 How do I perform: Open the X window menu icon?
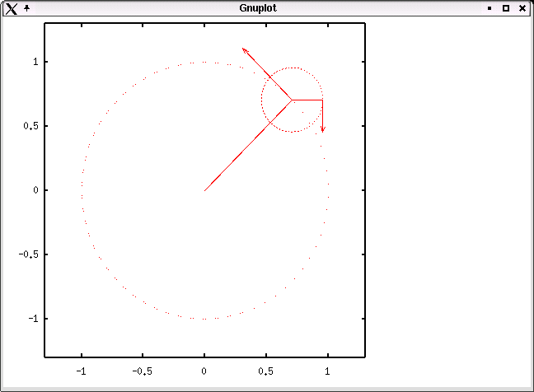pos(11,8)
